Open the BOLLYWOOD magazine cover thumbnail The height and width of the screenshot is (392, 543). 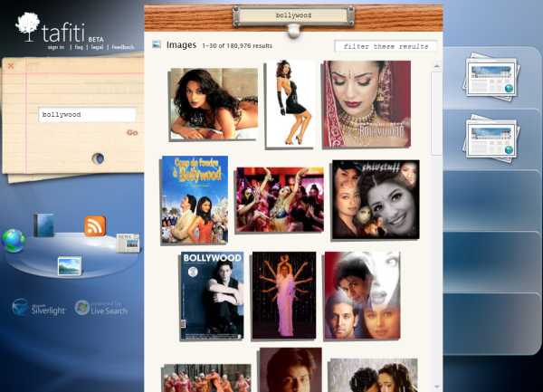[213, 296]
